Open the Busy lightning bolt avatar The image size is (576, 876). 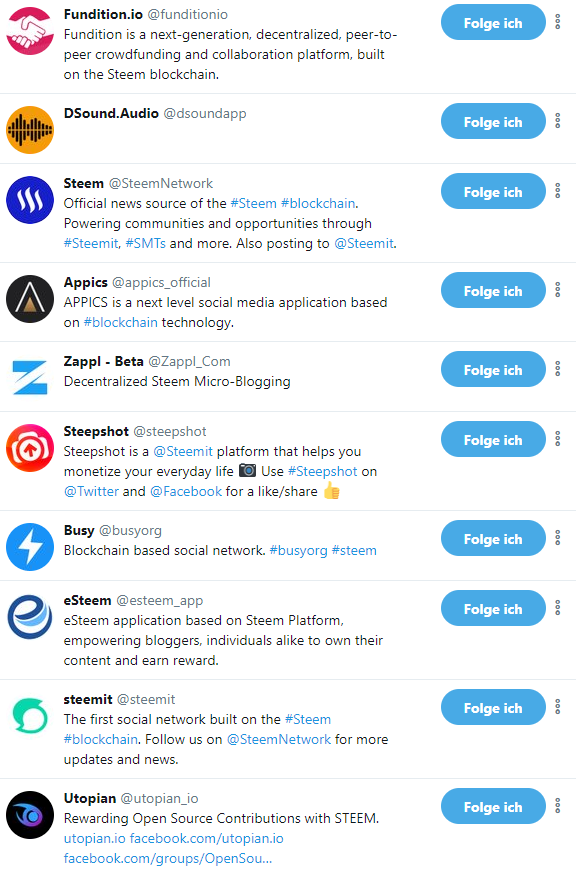(x=30, y=546)
